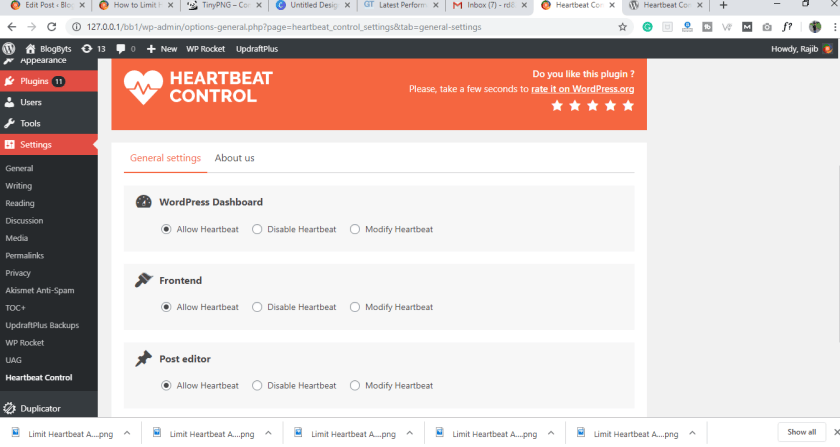Reload the current page
The height and width of the screenshot is (447, 840).
pos(51,27)
